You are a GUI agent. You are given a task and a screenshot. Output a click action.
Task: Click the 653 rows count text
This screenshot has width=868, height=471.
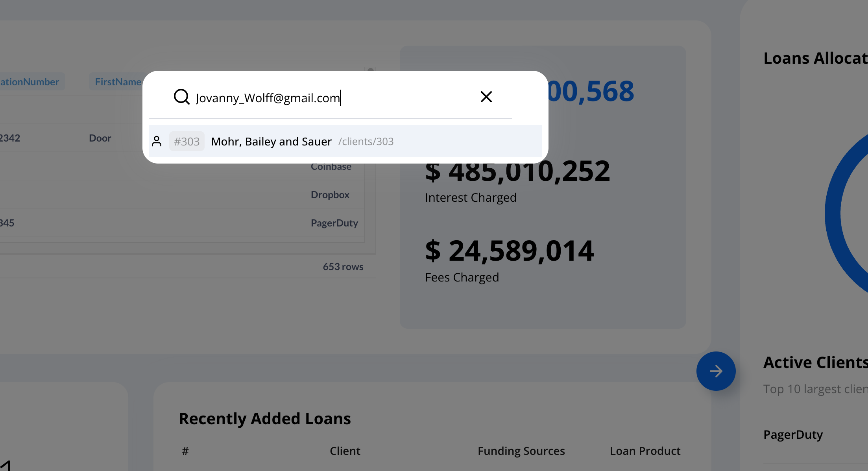pyautogui.click(x=343, y=267)
